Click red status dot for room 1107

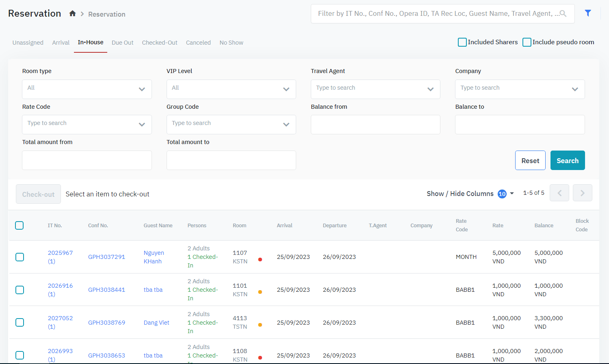[x=260, y=259]
